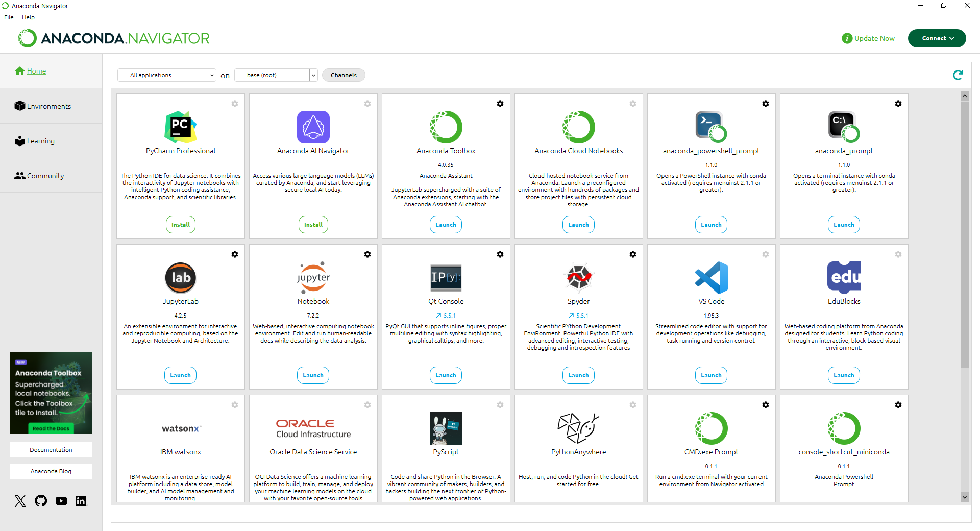The height and width of the screenshot is (531, 980).
Task: Click the PyCharm Professional app icon
Action: coord(181,127)
